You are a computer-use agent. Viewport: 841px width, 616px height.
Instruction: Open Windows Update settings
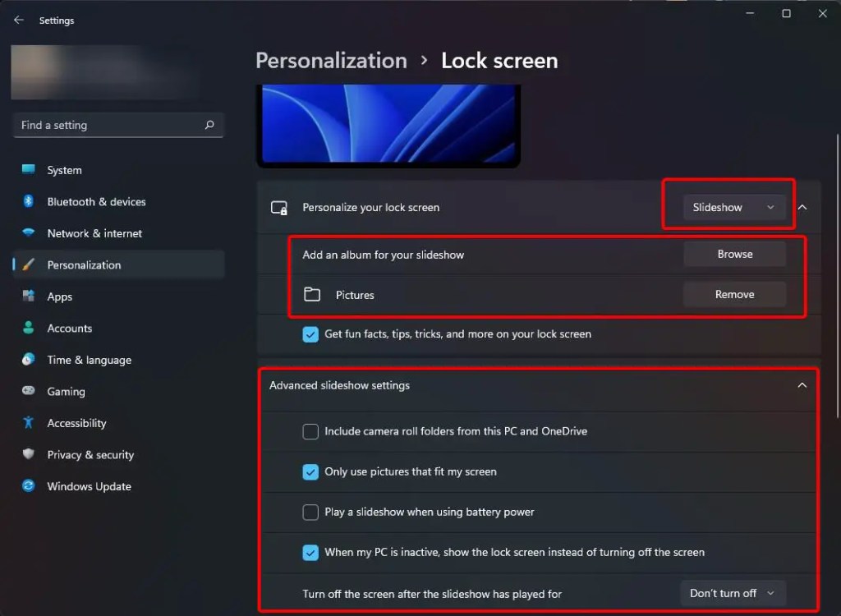pos(118,486)
